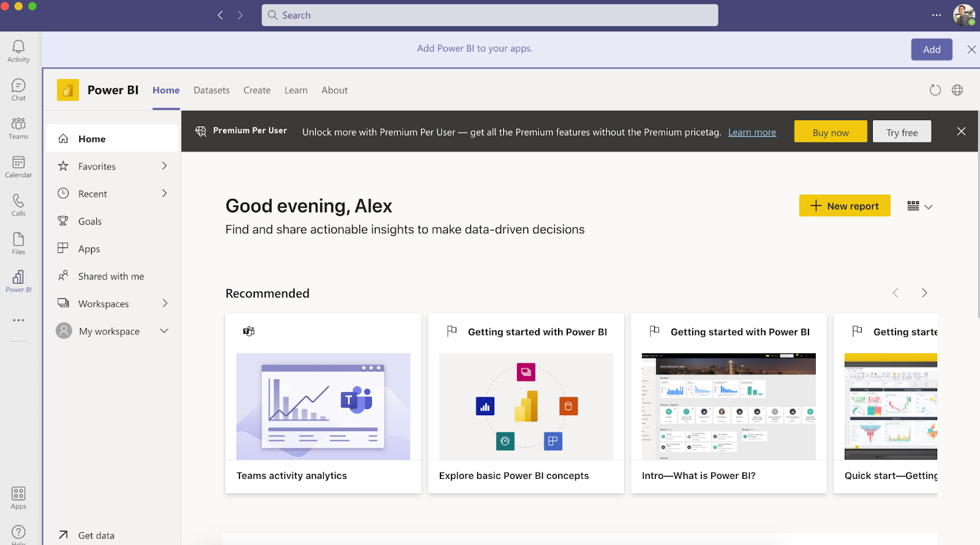Open the Calendar icon
Screen dimensions: 980x545
18,167
